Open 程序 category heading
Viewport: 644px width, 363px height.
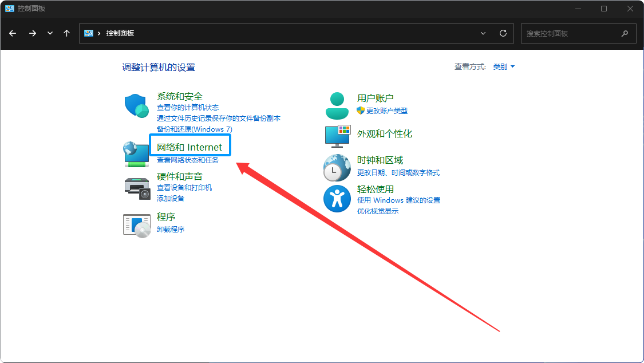(166, 217)
